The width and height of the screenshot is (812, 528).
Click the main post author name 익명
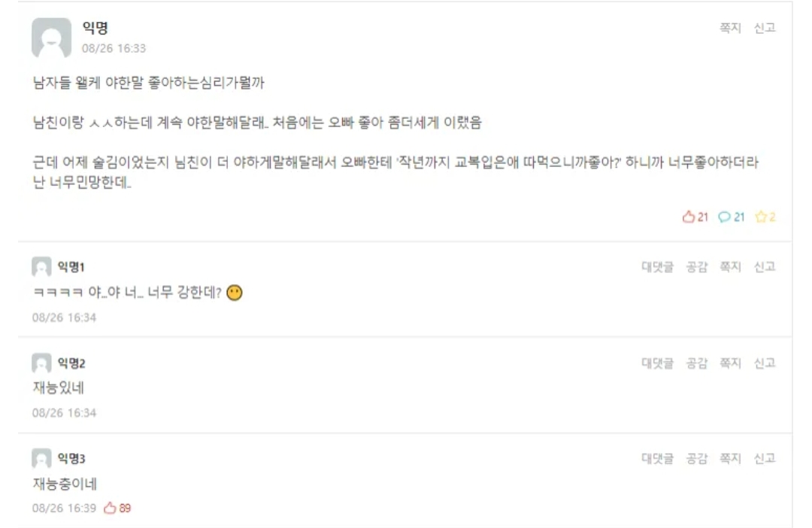pos(95,29)
